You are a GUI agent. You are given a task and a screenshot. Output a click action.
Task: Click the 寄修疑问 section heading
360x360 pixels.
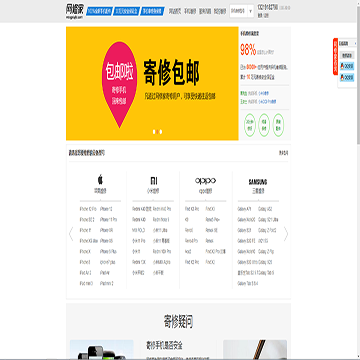pos(178,321)
